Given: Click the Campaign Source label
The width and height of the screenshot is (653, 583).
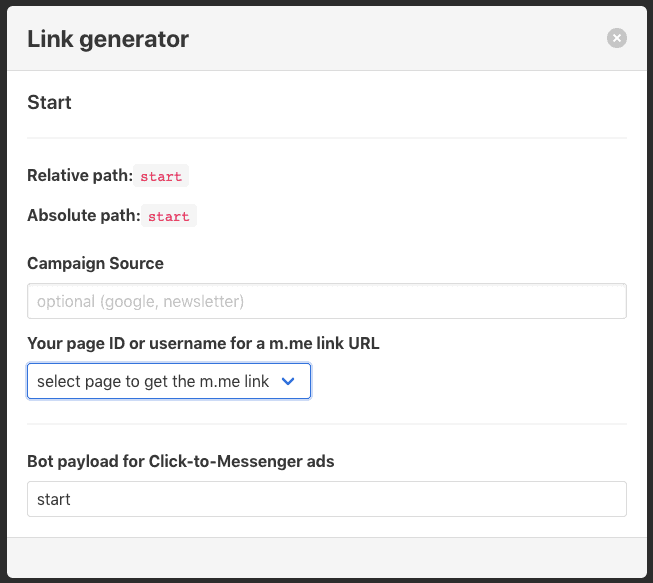Looking at the screenshot, I should tap(95, 263).
